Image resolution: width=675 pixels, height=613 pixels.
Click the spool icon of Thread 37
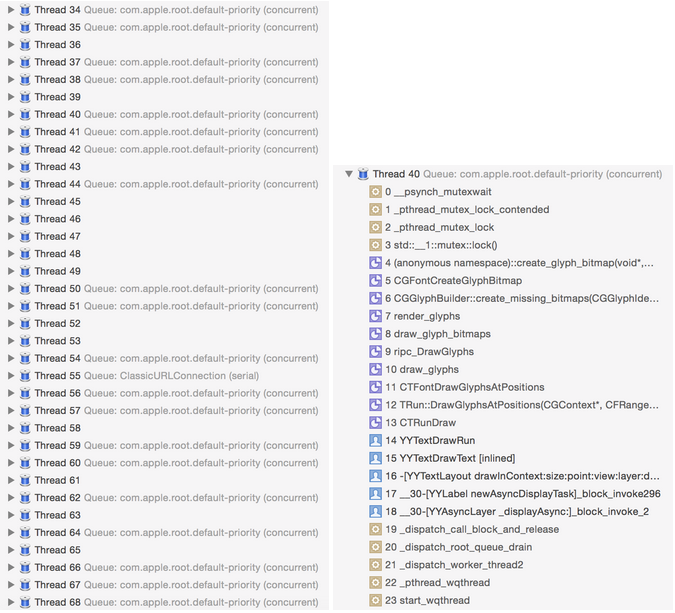(x=25, y=62)
